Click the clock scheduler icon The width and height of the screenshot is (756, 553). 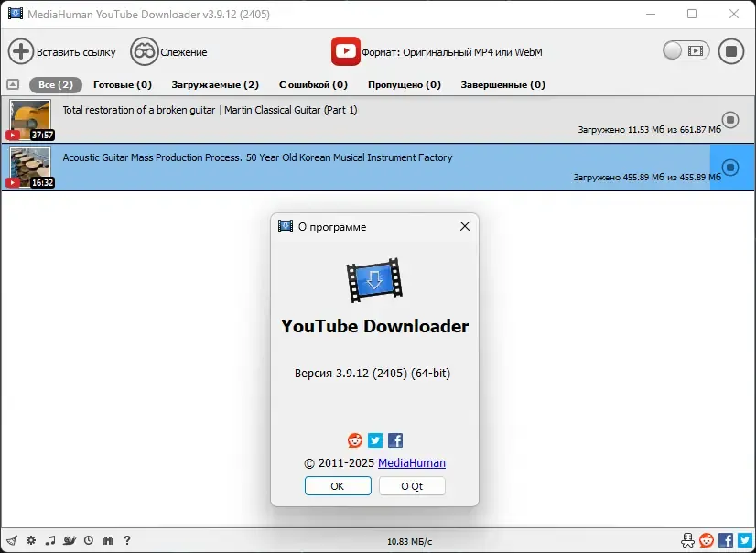point(88,540)
